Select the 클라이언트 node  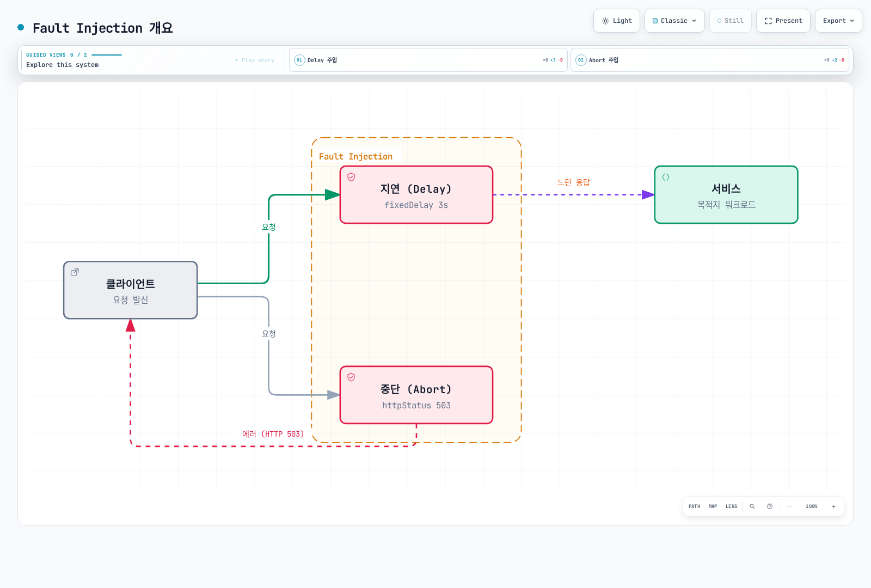pos(131,290)
